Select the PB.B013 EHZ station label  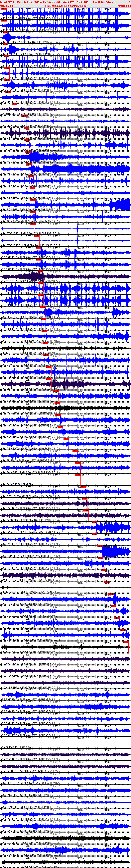pyautogui.click(x=29, y=258)
